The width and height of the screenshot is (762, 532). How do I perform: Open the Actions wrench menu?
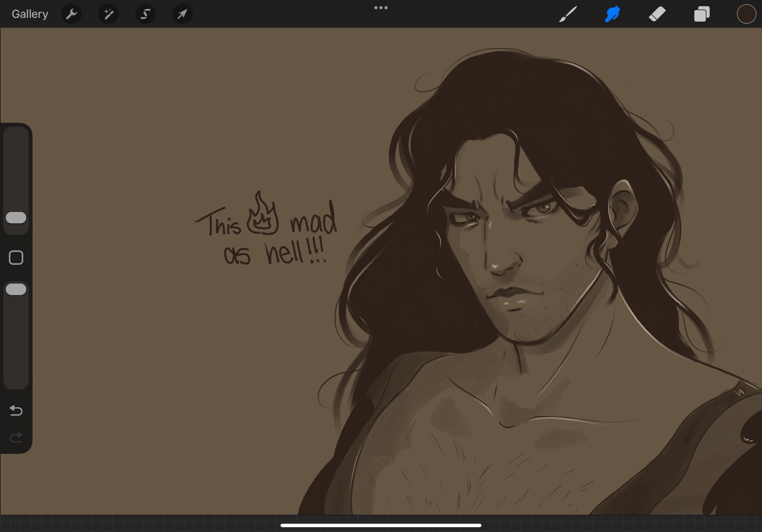click(x=71, y=14)
